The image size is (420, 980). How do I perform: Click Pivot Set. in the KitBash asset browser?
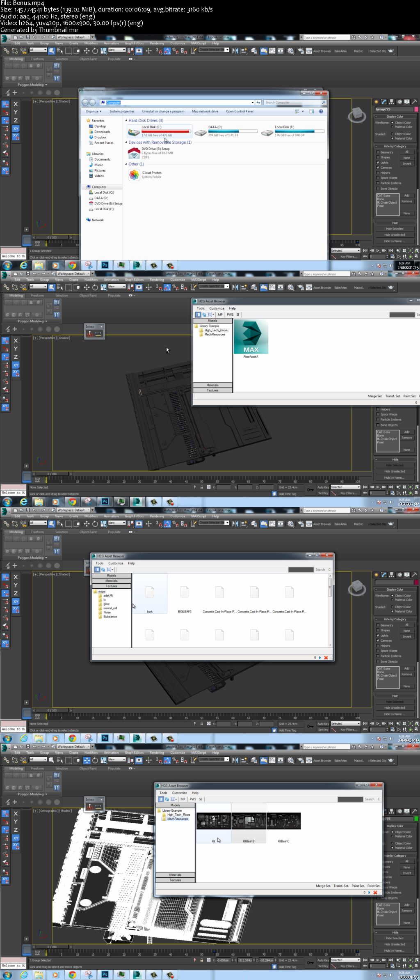click(x=374, y=886)
